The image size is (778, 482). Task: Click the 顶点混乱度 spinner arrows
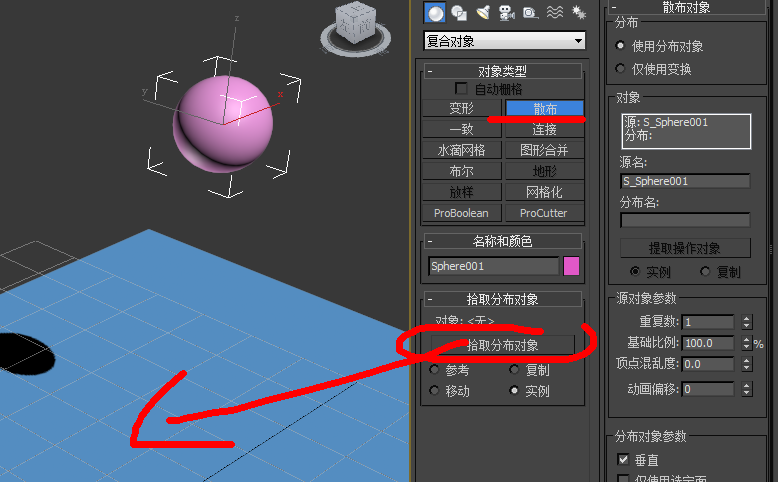[747, 364]
